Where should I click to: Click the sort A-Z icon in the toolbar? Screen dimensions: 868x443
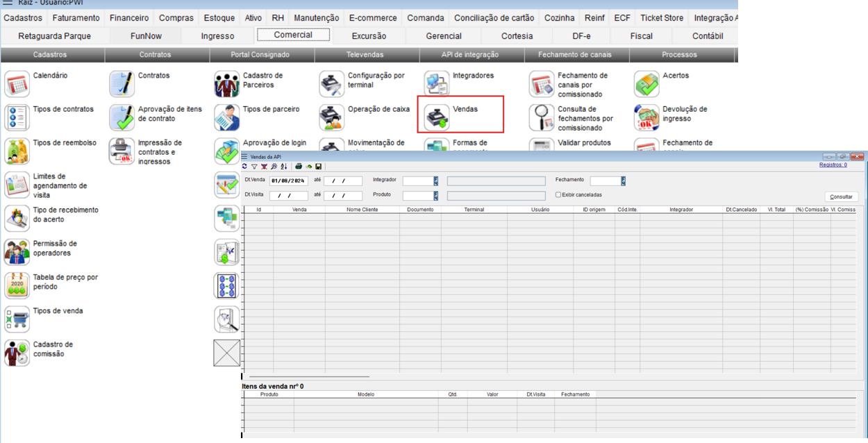point(283,167)
